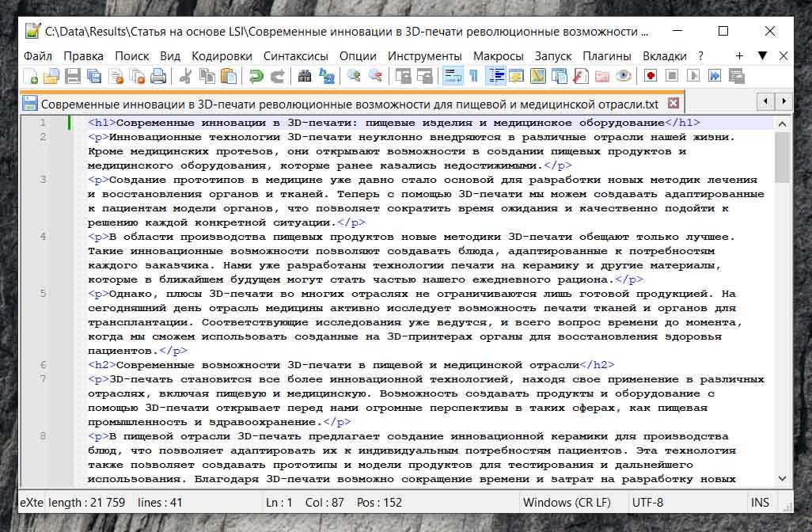Open the Кодировки menu
Viewport: 812px width, 532px height.
(x=222, y=56)
